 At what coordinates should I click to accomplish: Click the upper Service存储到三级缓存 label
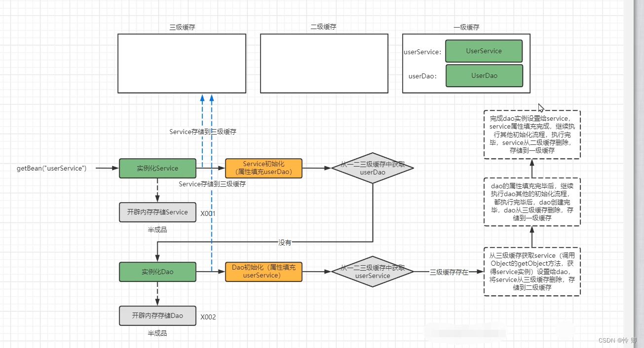point(203,132)
